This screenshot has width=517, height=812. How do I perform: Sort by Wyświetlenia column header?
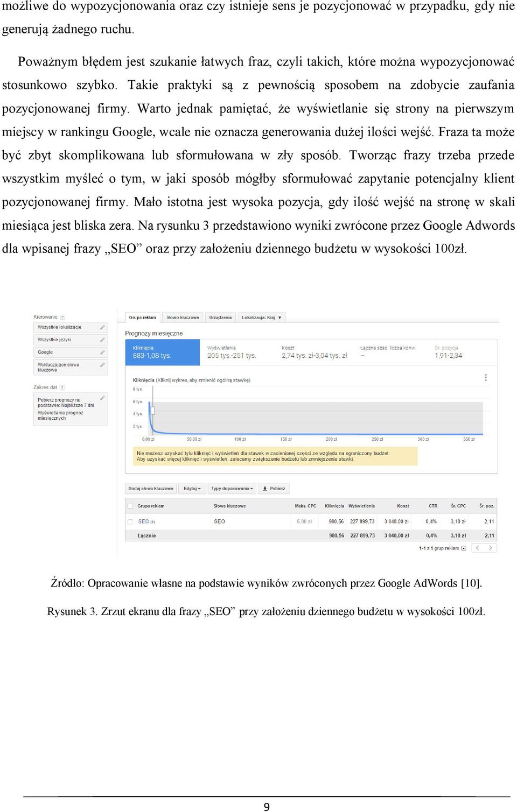[361, 506]
